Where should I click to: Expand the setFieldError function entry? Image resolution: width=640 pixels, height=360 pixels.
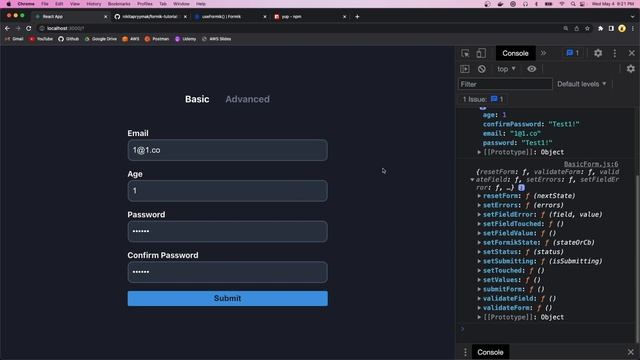coord(479,215)
